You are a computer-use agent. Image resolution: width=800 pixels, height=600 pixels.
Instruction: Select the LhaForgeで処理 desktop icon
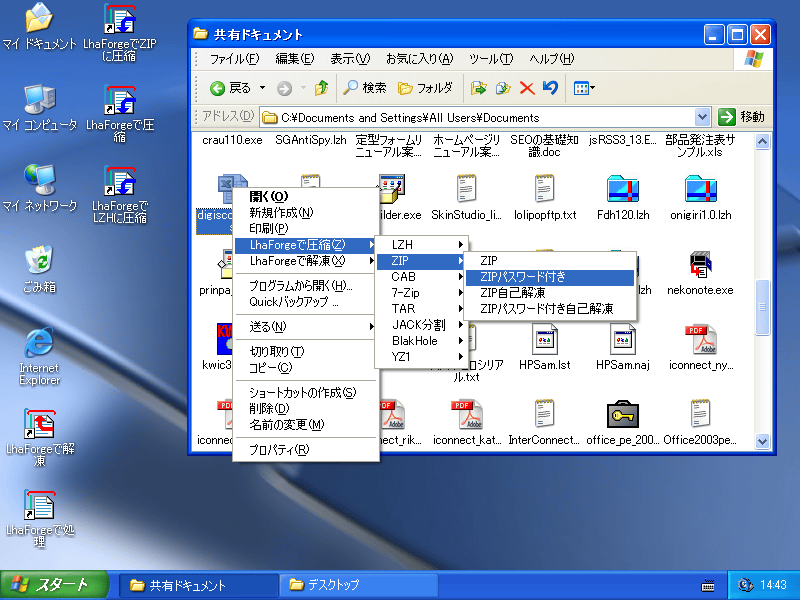pos(40,518)
